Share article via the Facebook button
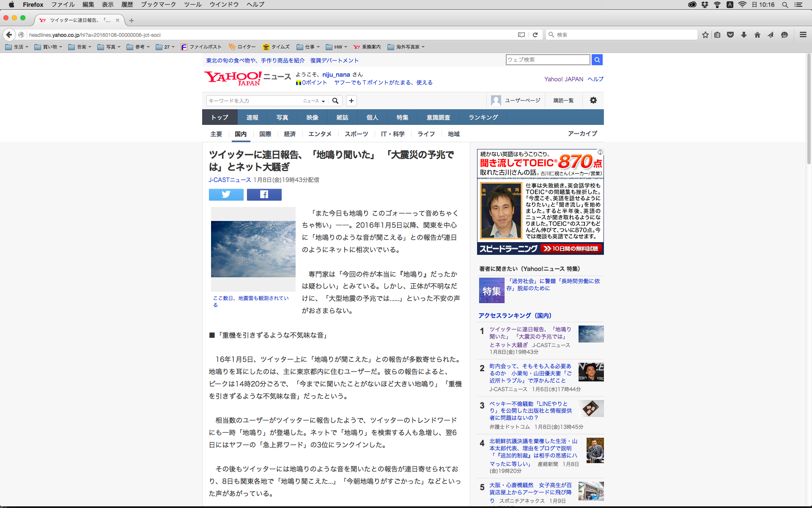This screenshot has height=508, width=812. tap(264, 194)
